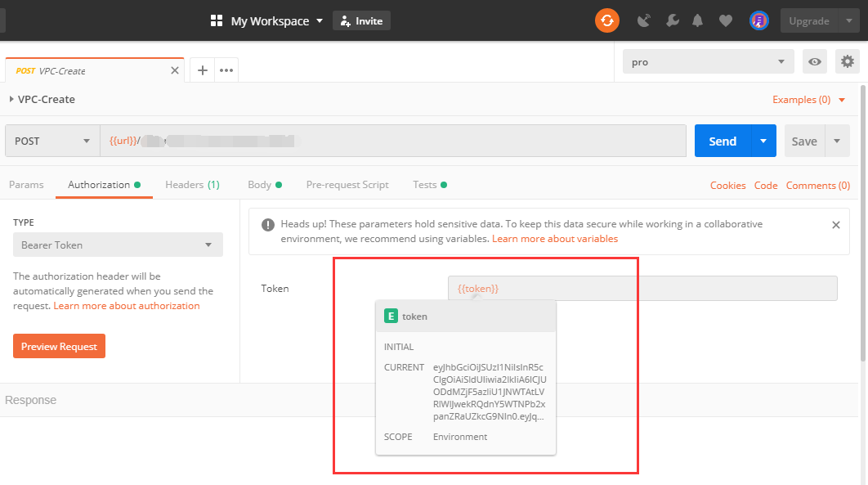Screen dimensions: 868x485
Task: Open the satellite capture requests icon
Action: [x=644, y=21]
